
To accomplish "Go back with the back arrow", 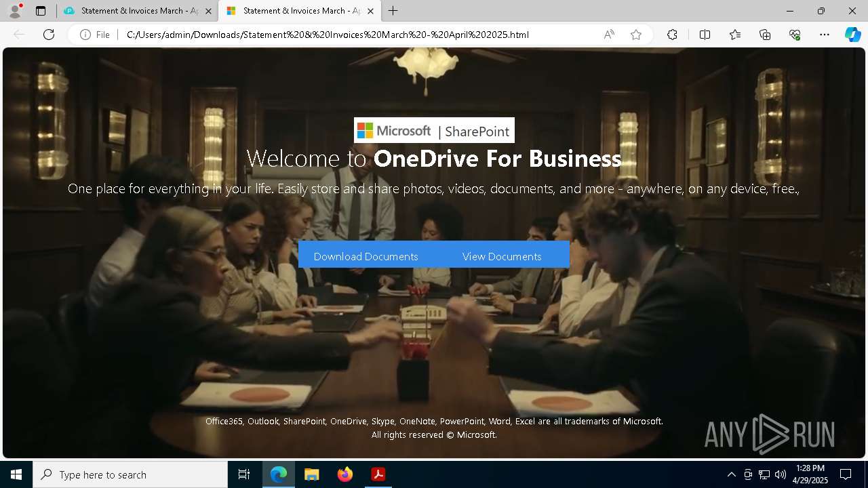I will coord(19,35).
